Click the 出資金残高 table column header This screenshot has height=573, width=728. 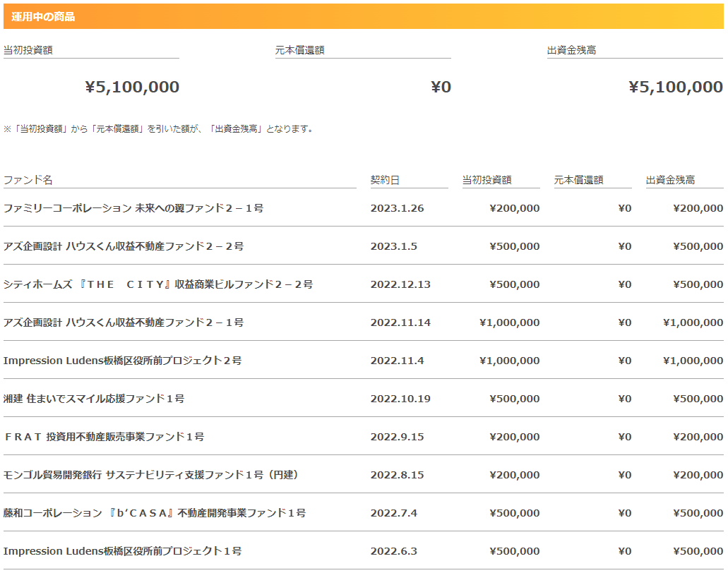click(x=670, y=180)
